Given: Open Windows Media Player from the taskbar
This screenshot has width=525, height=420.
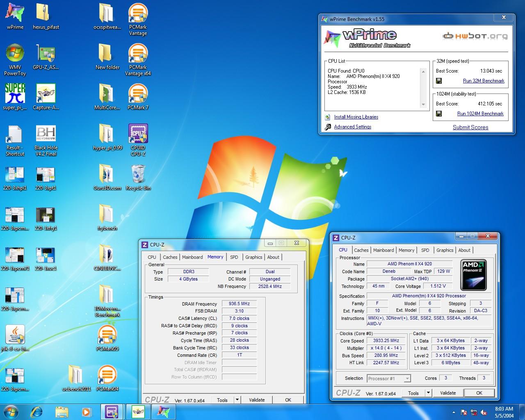Looking at the screenshot, I should 86,412.
